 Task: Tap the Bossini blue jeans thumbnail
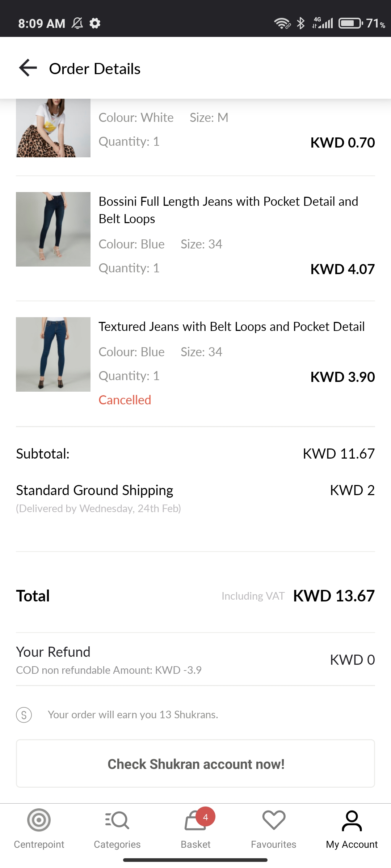tap(53, 229)
